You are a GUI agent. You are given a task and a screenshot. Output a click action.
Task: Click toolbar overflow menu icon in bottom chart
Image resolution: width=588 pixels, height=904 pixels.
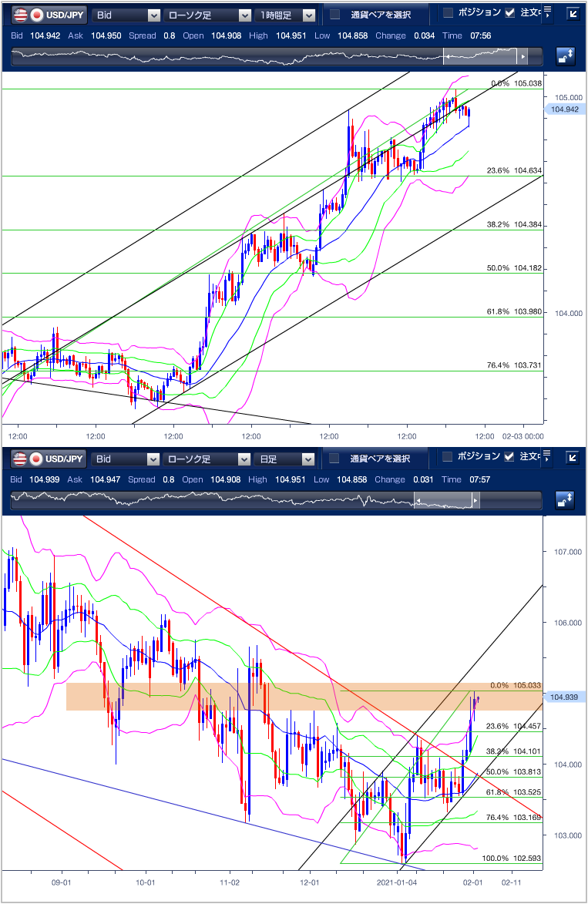[546, 458]
